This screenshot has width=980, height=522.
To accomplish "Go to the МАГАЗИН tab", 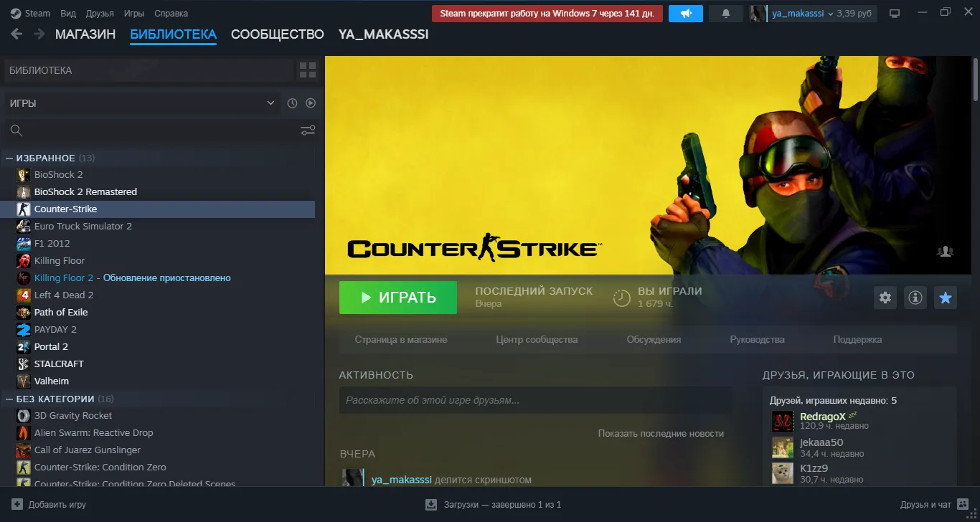I will (85, 34).
